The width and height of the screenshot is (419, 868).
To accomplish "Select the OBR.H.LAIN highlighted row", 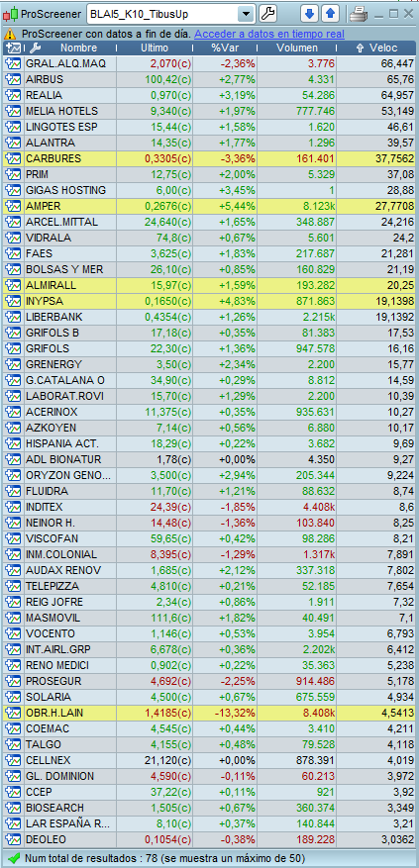I will point(210,713).
